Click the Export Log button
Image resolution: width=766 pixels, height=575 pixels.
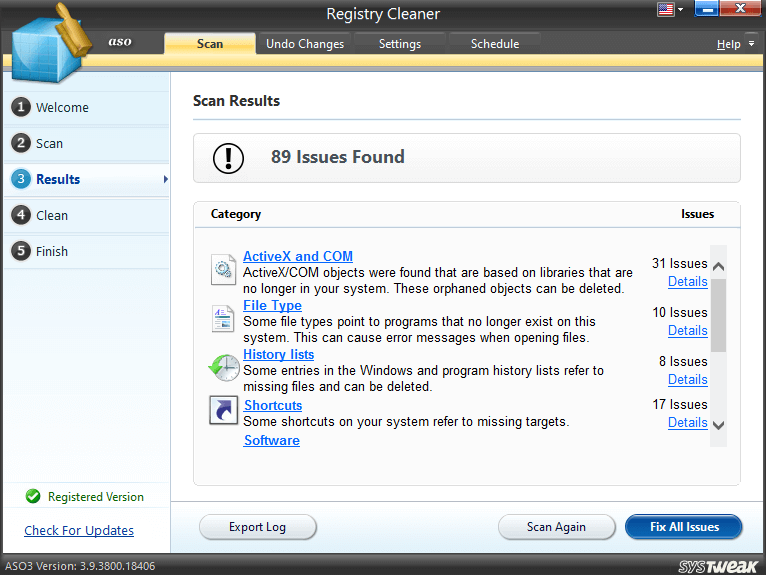[x=257, y=527]
